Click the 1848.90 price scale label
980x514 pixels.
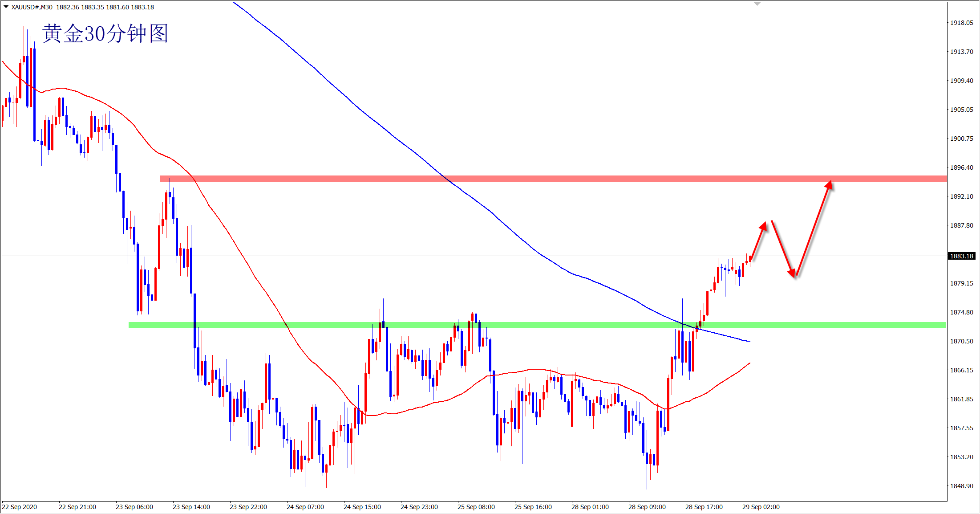(962, 486)
